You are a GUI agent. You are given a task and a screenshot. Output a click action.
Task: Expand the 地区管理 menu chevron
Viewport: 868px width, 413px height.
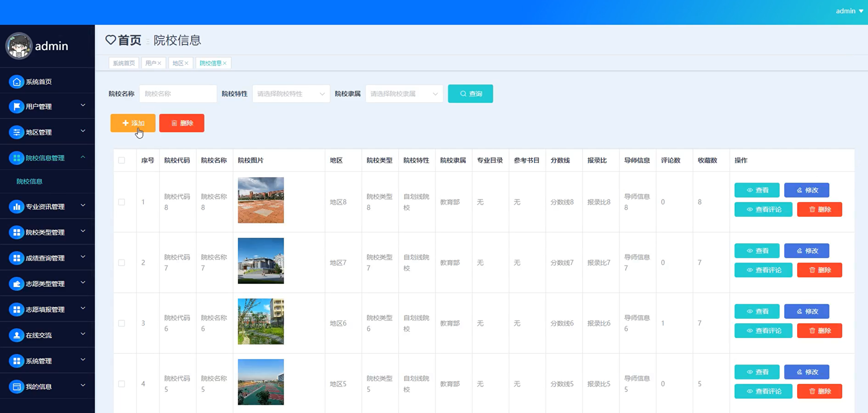coord(83,131)
